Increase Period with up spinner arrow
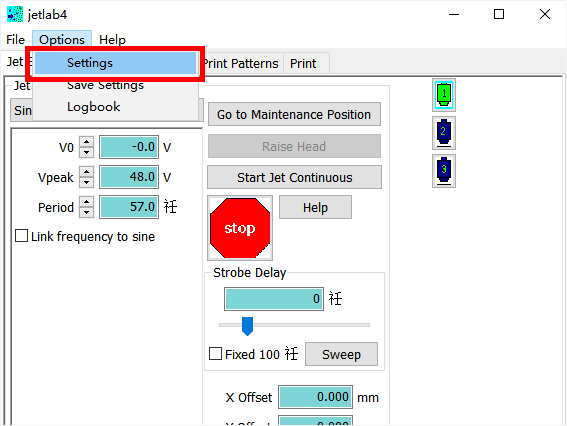567x426 pixels. (x=86, y=202)
